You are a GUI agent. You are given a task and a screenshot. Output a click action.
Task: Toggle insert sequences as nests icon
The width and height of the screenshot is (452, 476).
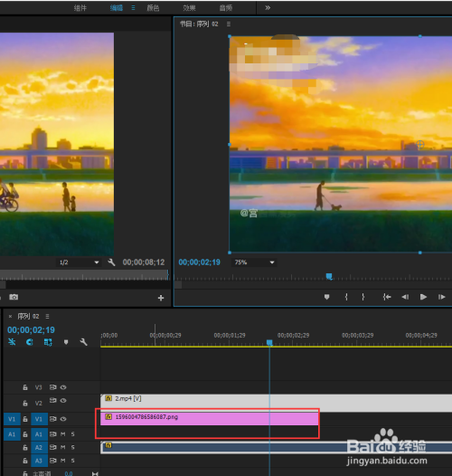point(12,342)
